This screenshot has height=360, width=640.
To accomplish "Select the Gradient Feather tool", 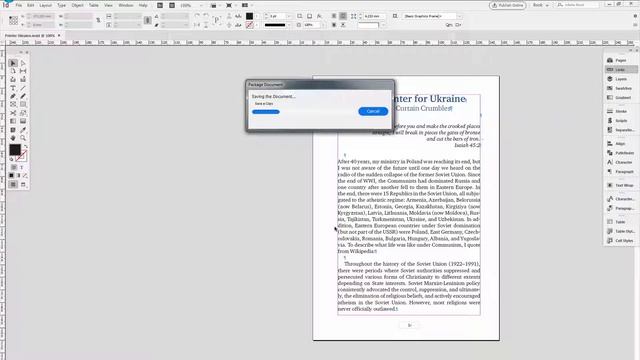I will point(23,121).
